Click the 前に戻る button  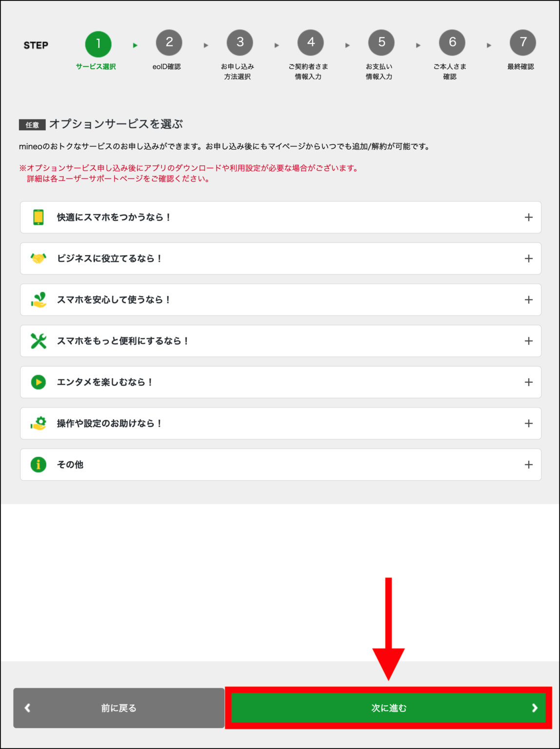click(x=119, y=708)
